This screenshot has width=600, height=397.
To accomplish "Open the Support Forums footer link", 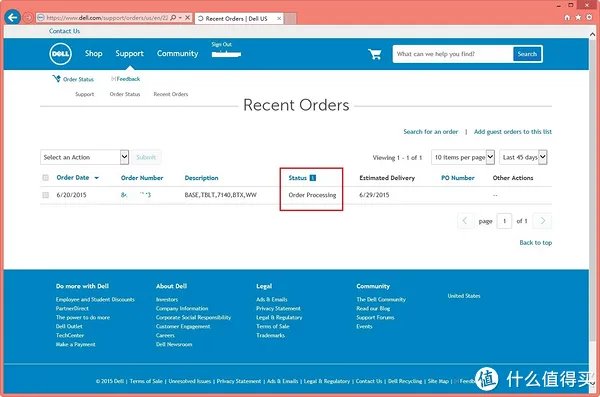I will [x=375, y=317].
